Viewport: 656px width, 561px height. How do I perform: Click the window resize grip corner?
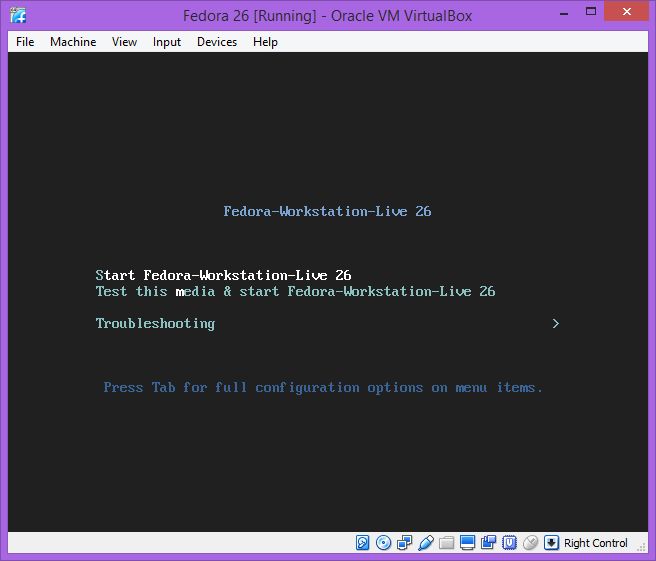pos(641,546)
